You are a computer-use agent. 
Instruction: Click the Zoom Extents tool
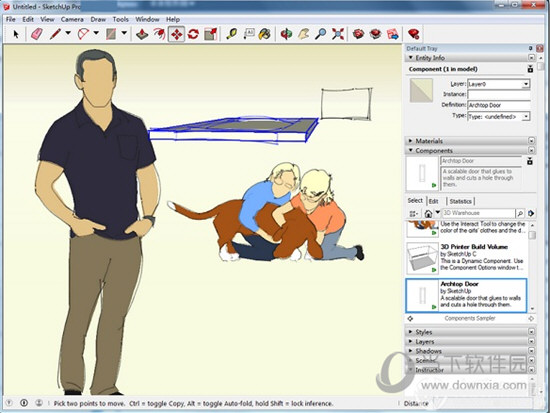[x=338, y=34]
